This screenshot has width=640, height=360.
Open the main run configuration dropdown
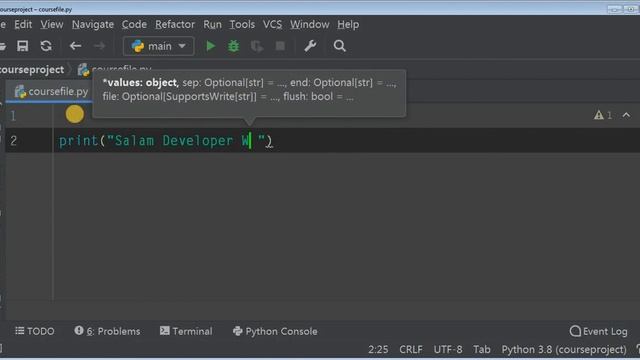click(159, 46)
